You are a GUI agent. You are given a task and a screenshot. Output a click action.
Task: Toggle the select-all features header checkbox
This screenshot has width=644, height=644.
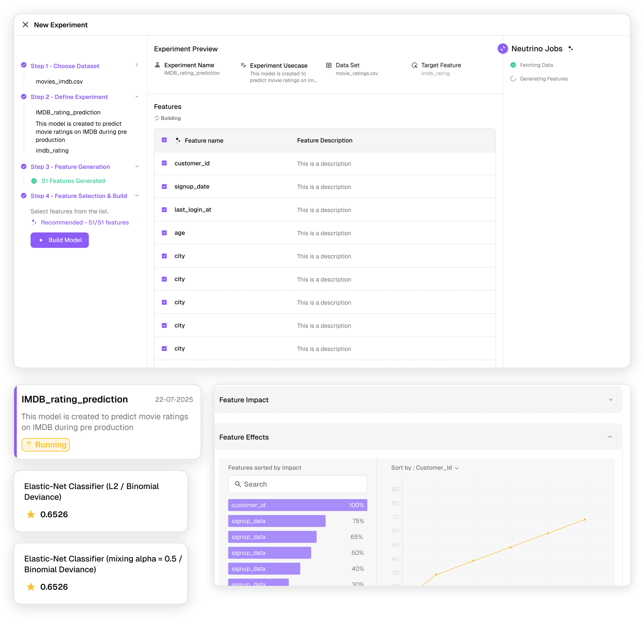coord(164,140)
